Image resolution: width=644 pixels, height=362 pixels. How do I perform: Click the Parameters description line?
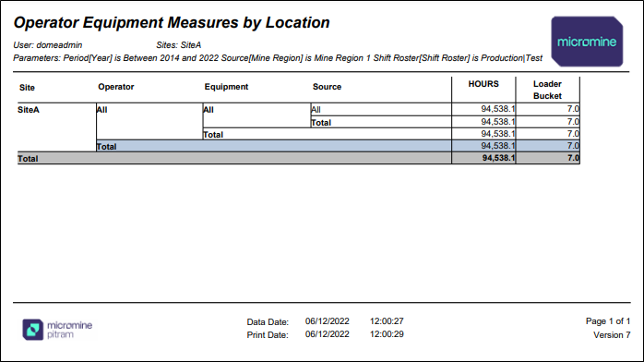pyautogui.click(x=278, y=58)
